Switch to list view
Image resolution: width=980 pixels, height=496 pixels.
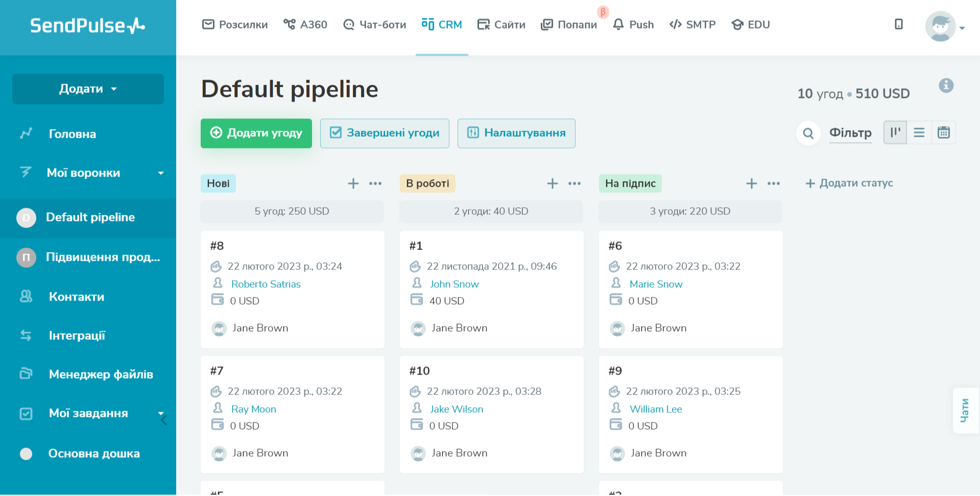point(919,133)
